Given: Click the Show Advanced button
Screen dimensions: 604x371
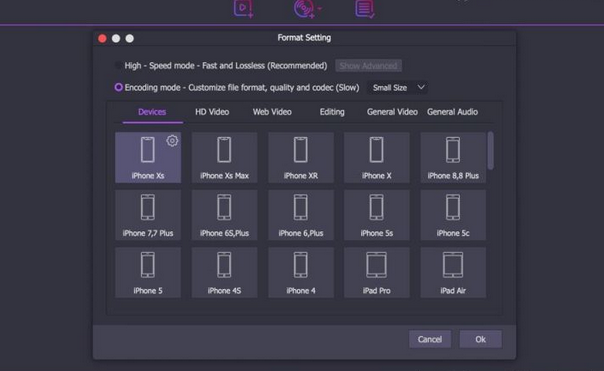Looking at the screenshot, I should pos(368,66).
